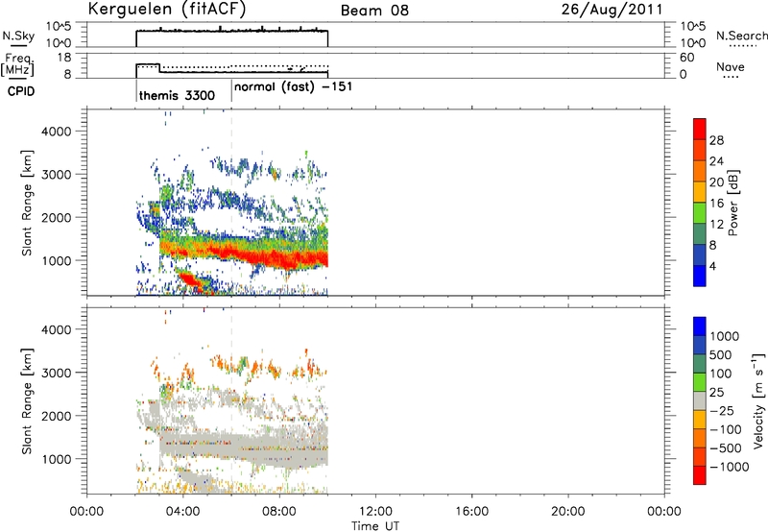Click the "3000" tick of the velocity panel

point(57,373)
